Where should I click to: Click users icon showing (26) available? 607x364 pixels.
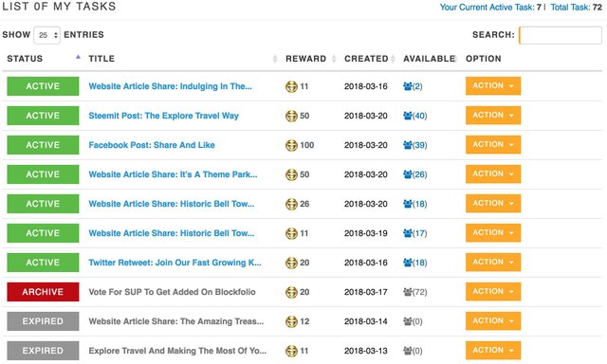tap(407, 174)
